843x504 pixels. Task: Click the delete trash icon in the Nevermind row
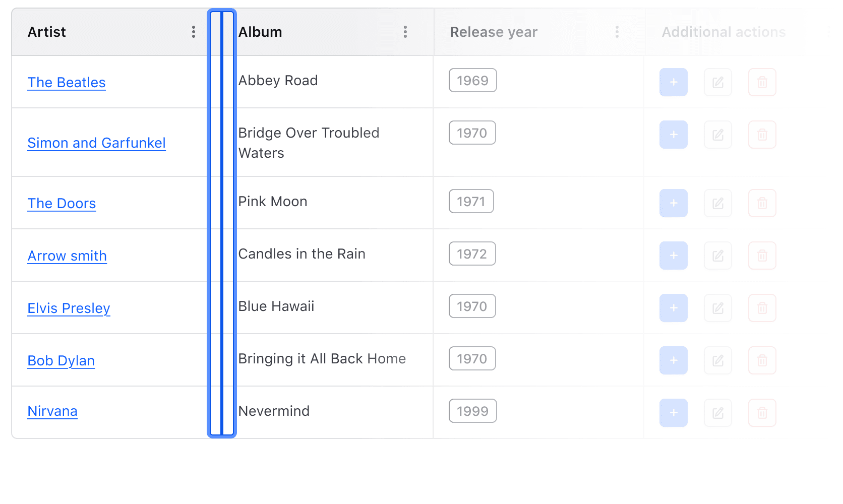pos(762,412)
